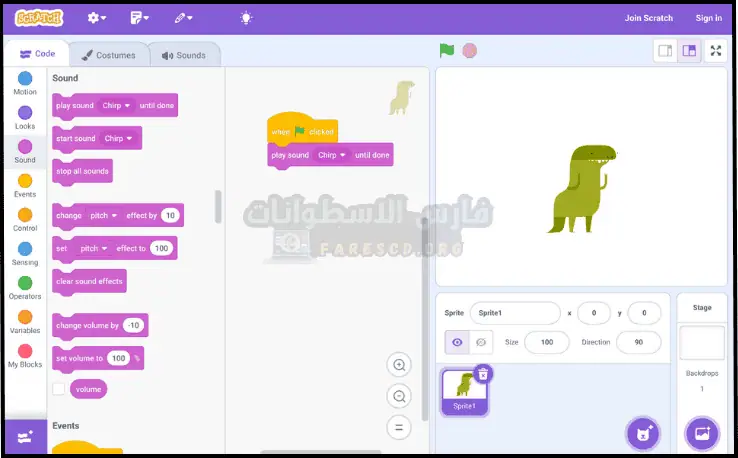
Task: Click the Sign in link
Action: pyautogui.click(x=708, y=18)
